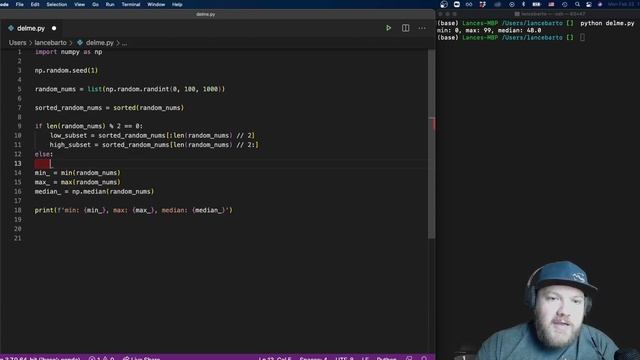The width and height of the screenshot is (640, 360).
Task: Click the 'else:' keyword on line 12
Action: (x=44, y=154)
